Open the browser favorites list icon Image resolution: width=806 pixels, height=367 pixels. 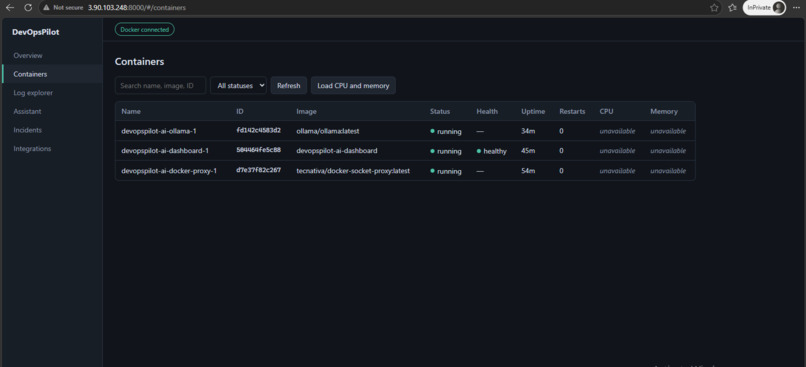click(x=732, y=8)
